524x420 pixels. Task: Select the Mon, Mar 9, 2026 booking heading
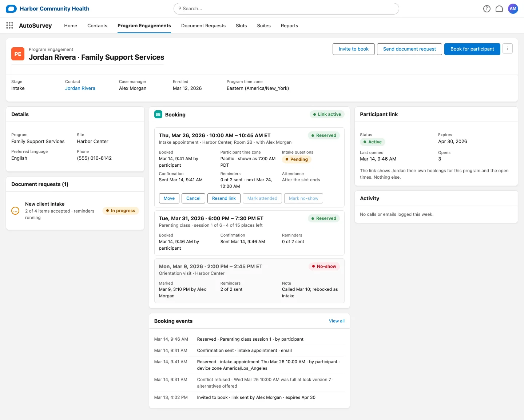(x=211, y=266)
